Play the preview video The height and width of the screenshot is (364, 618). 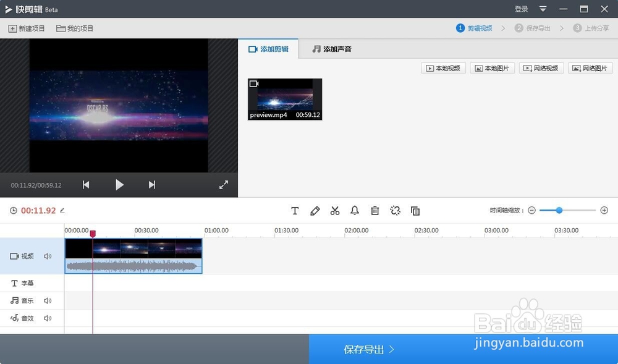pyautogui.click(x=119, y=185)
